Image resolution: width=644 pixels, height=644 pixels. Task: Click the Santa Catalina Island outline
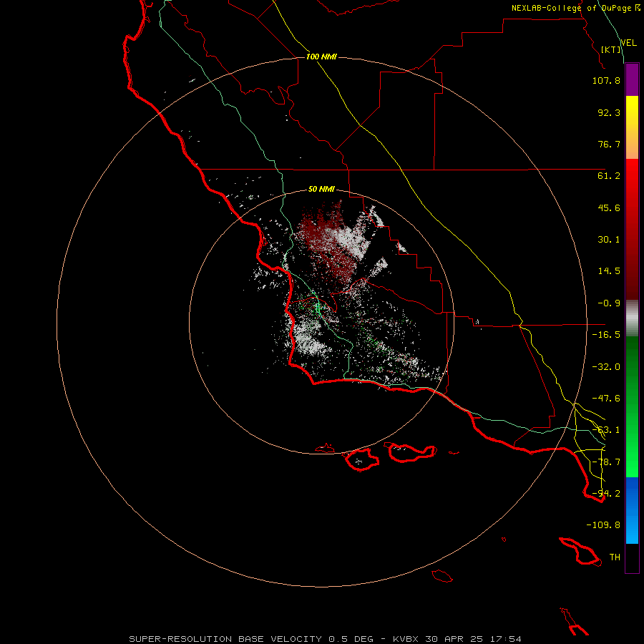pyautogui.click(x=581, y=552)
